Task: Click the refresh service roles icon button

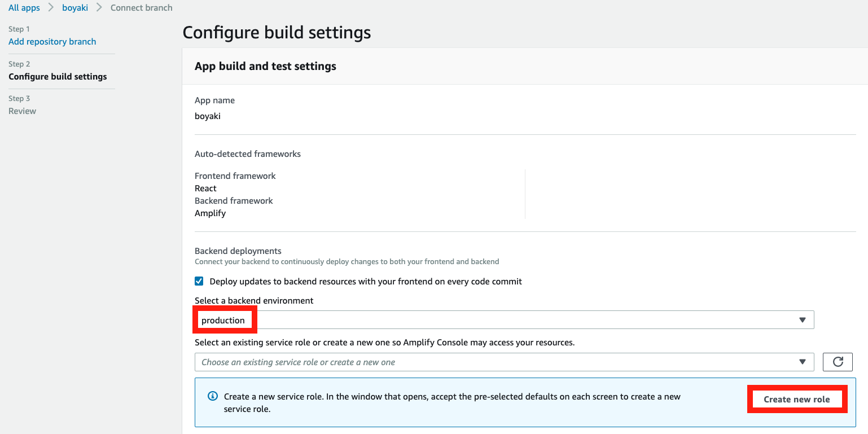Action: 838,362
